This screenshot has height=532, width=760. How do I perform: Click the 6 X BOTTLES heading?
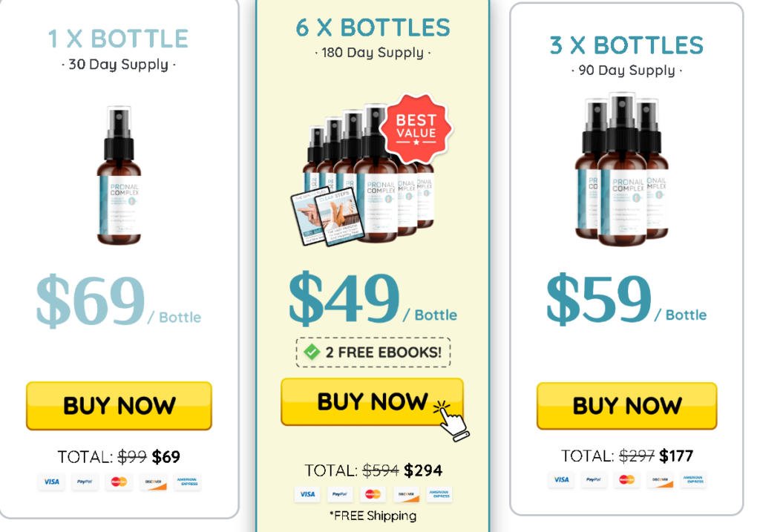click(x=373, y=27)
